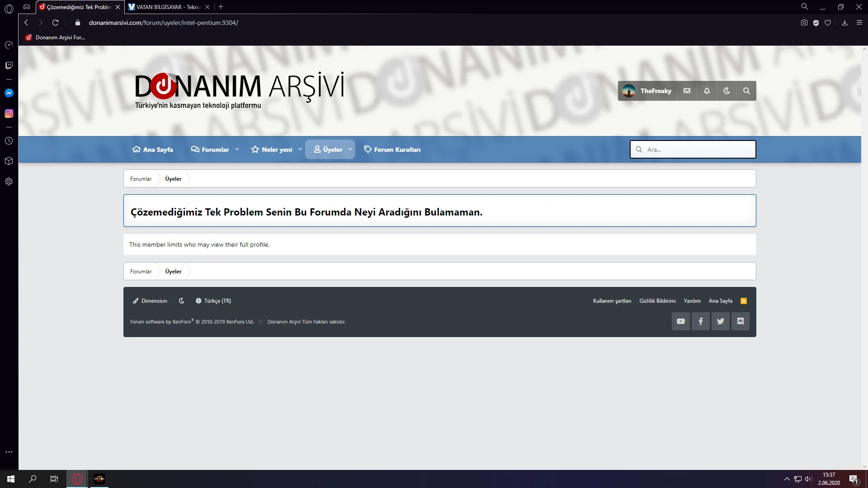
Task: Toggle dark mode with the header moon icon
Action: 726,90
